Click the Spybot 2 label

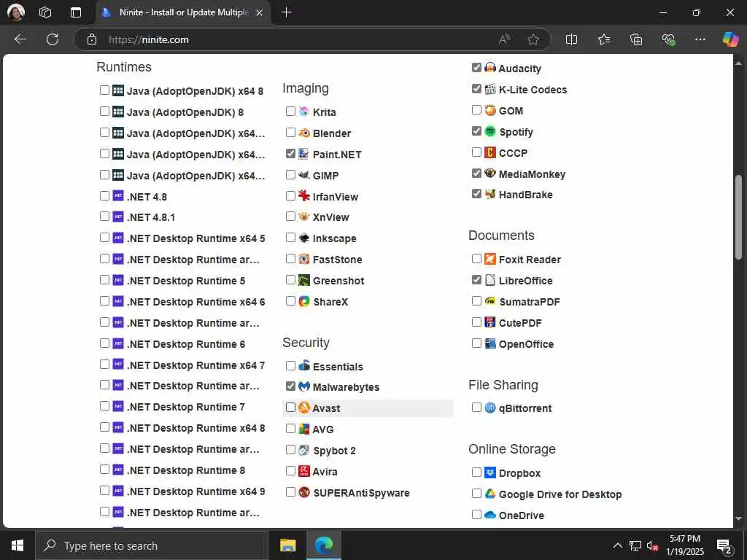point(334,451)
